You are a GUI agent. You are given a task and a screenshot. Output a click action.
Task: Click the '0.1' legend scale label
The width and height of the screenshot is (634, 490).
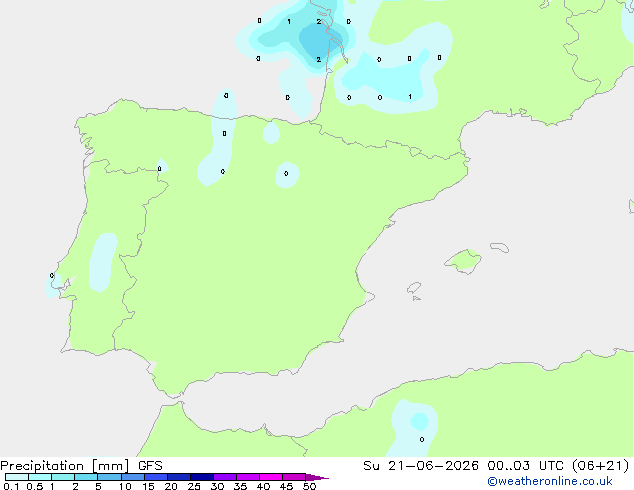click(x=11, y=486)
